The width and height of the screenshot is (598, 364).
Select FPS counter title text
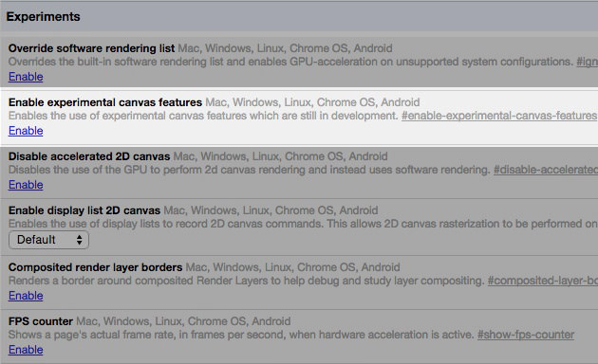pos(41,321)
